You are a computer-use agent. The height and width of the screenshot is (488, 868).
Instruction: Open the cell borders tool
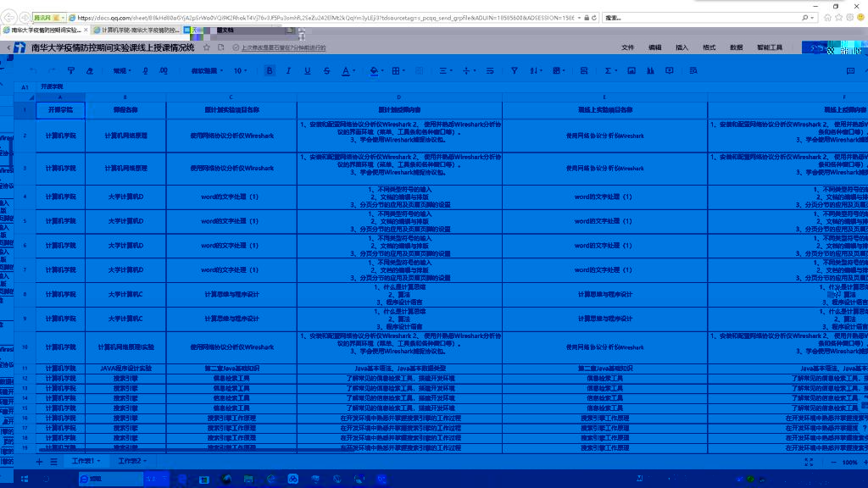click(396, 71)
